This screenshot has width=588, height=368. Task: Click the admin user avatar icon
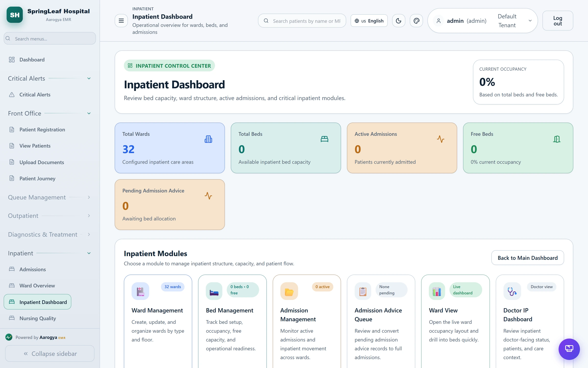439,21
